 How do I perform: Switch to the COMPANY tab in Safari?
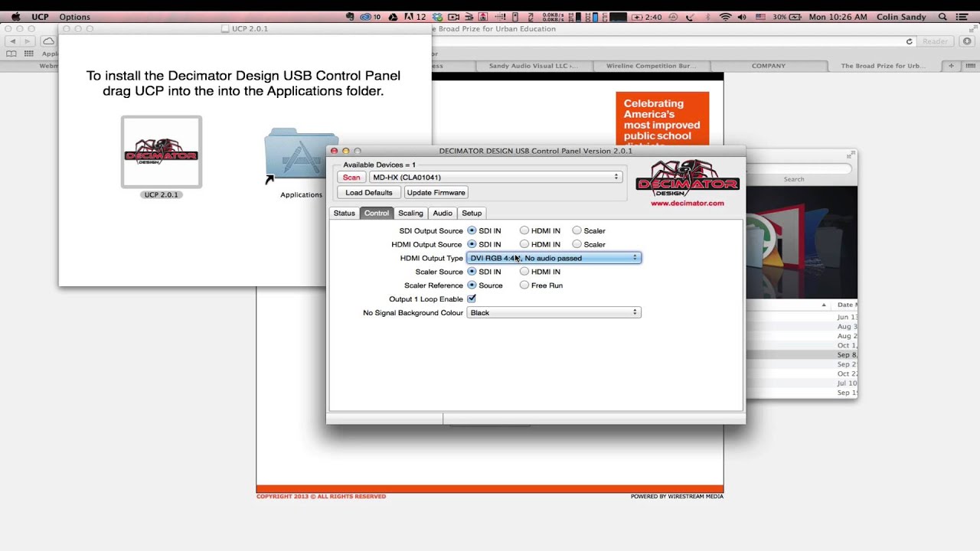click(769, 66)
